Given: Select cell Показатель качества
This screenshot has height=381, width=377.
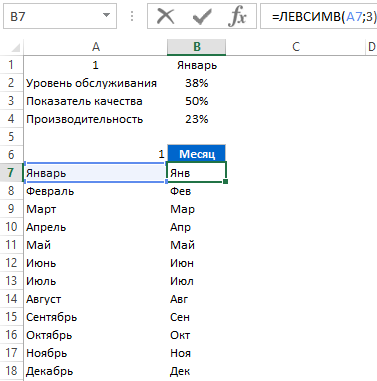Looking at the screenshot, I should point(95,101).
